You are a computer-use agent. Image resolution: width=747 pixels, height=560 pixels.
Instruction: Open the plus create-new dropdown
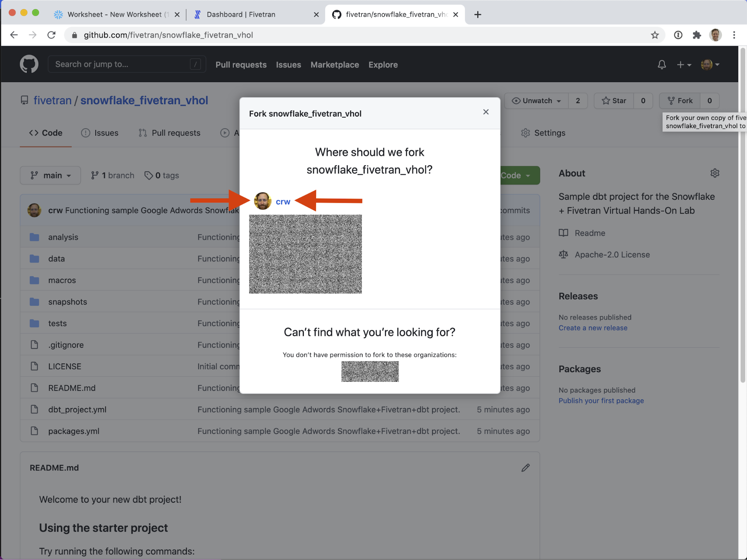coord(683,65)
